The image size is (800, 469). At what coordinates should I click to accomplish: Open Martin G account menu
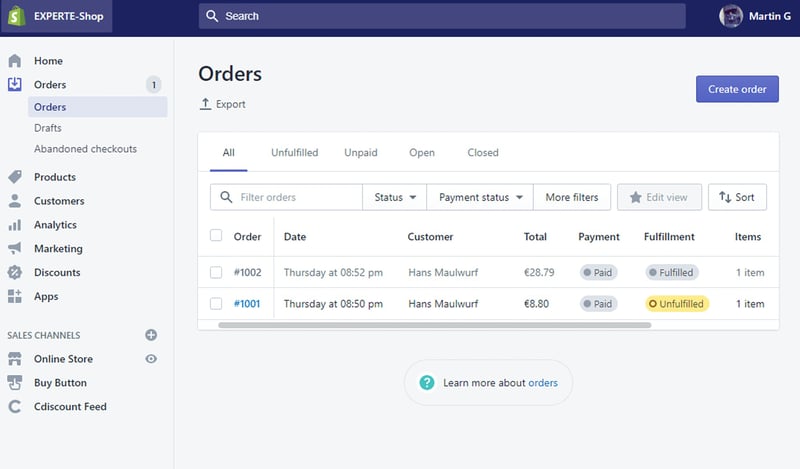[755, 16]
